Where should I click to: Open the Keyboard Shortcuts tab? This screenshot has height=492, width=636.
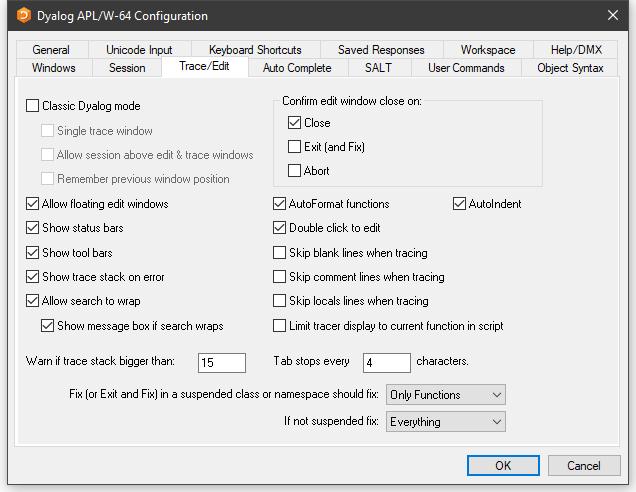click(255, 50)
